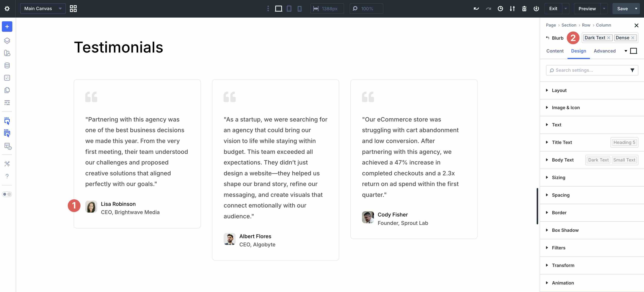The image size is (644, 292).
Task: Click the trash icon in top toolbar
Action: tap(524, 8)
